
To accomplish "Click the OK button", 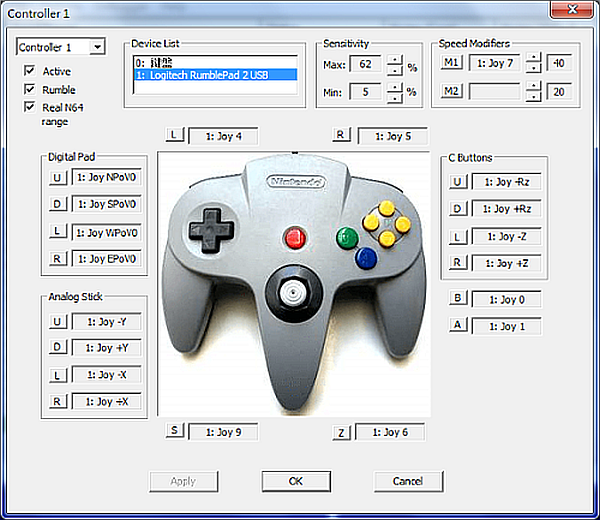I will coord(296,481).
